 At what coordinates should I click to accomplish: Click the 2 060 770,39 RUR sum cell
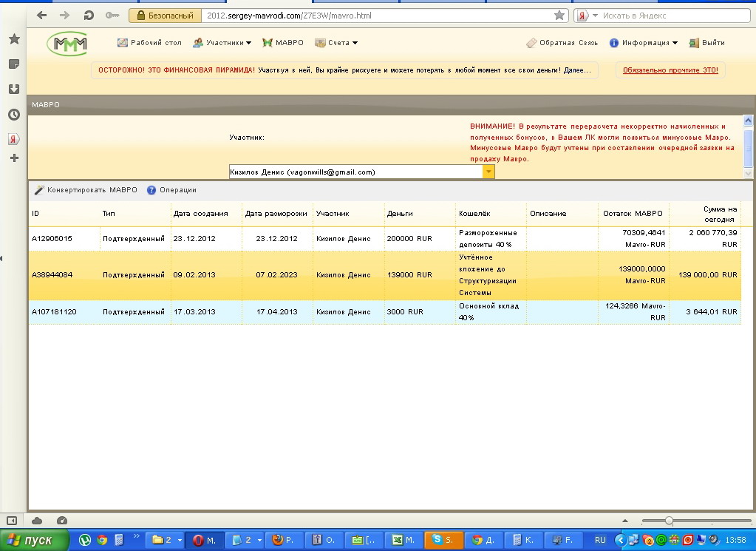pos(704,238)
